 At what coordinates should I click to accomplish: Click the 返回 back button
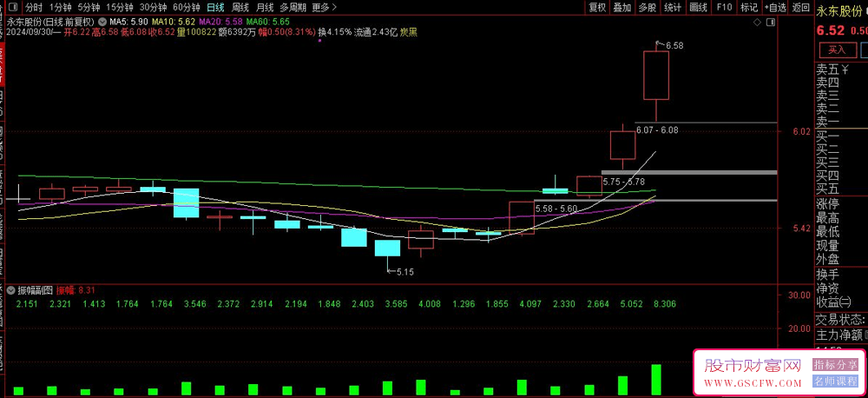(x=800, y=7)
